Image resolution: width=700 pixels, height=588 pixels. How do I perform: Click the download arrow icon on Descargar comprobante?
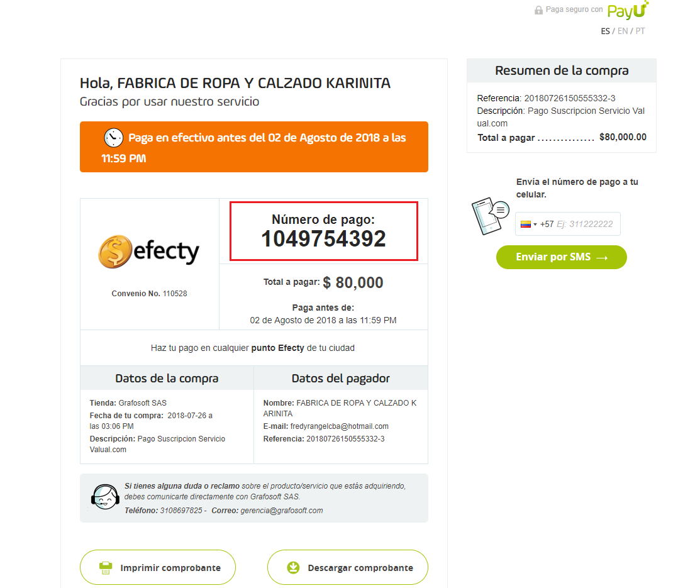[293, 568]
